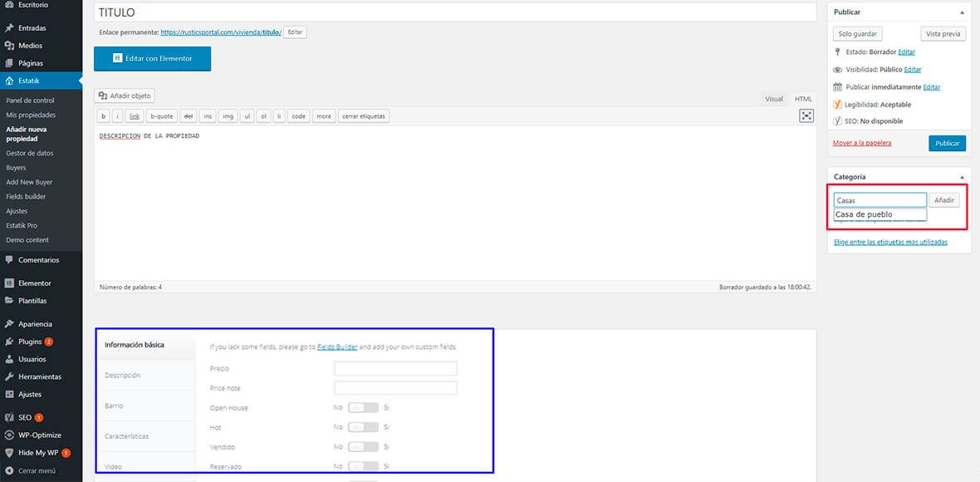980x482 pixels.
Task: Toggle the Reservado switch
Action: [x=363, y=466]
